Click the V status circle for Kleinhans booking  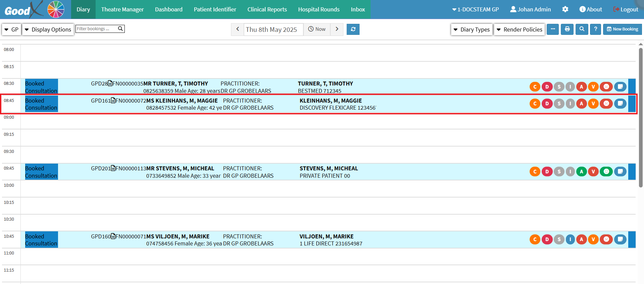click(593, 104)
